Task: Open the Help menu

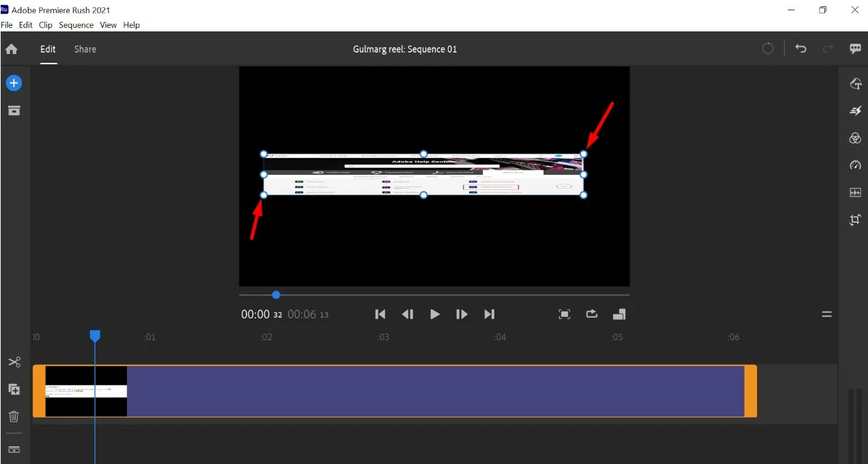Action: click(x=132, y=25)
